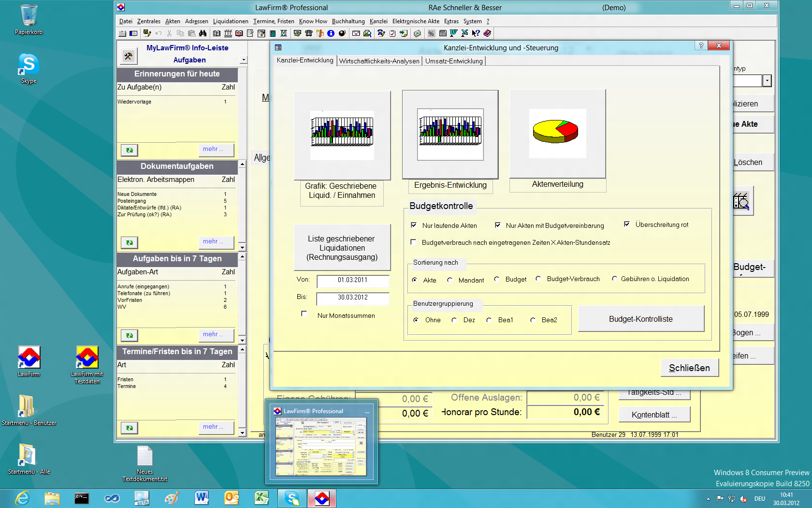The height and width of the screenshot is (508, 812).
Task: Open the Buchhaltung menu
Action: 348,21
